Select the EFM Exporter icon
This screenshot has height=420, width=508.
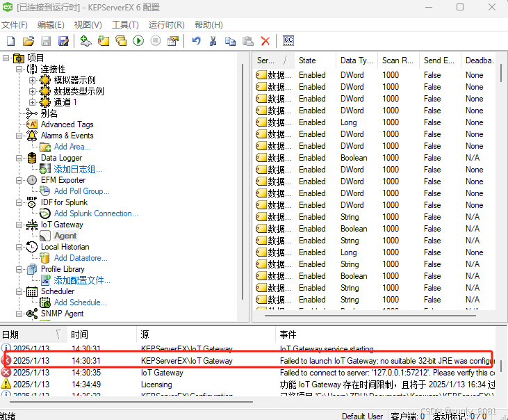click(32, 180)
